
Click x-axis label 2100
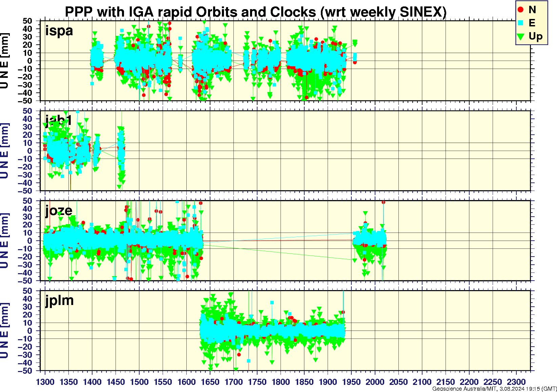422,382
